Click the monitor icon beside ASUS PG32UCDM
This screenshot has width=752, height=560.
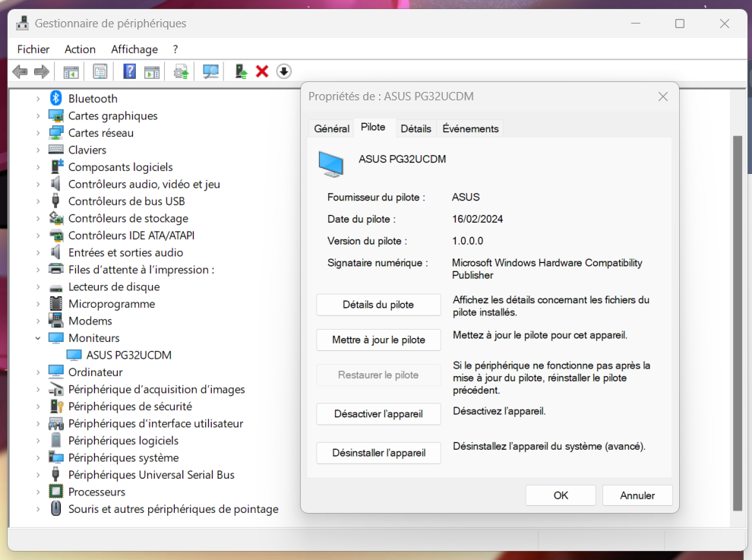[x=74, y=355]
